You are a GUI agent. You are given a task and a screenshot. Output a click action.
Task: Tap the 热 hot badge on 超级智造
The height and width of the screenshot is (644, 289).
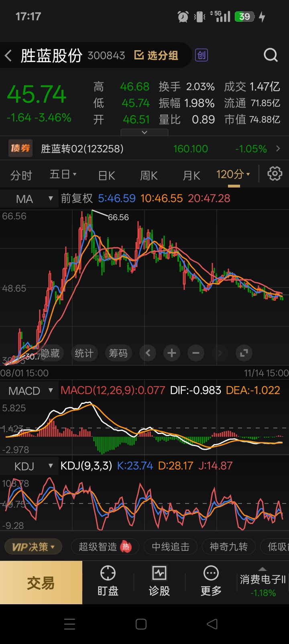point(126,546)
